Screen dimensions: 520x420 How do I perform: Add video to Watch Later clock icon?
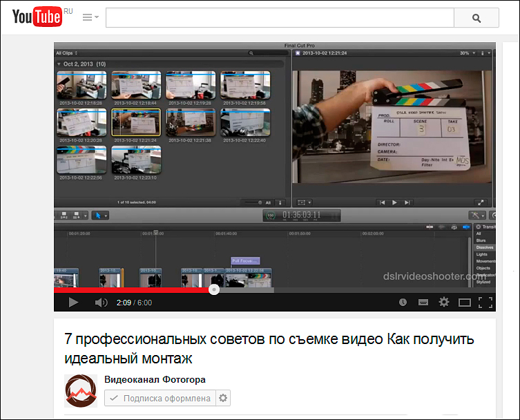[403, 303]
